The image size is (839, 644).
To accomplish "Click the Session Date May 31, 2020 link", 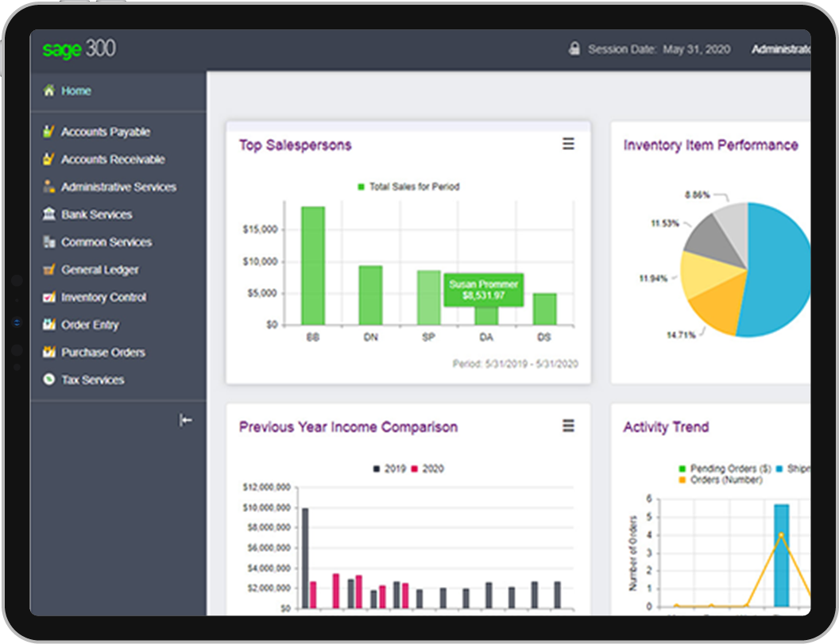I will pos(659,49).
